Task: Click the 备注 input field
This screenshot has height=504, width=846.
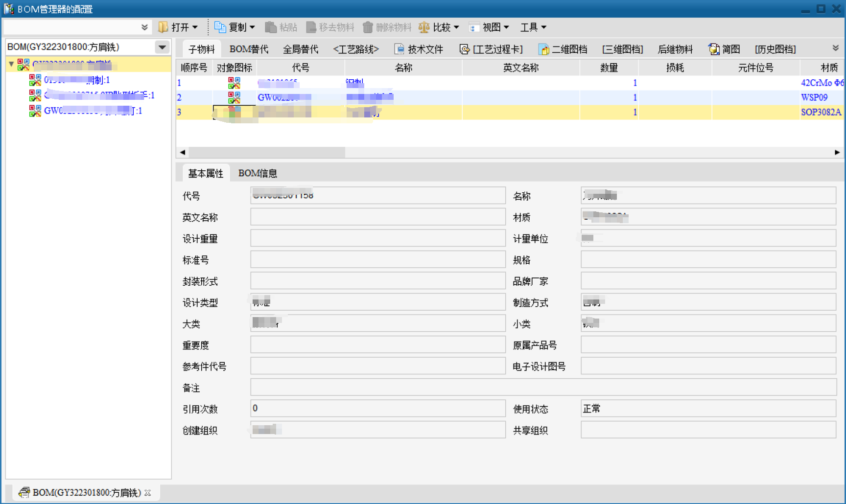Action: (x=543, y=388)
